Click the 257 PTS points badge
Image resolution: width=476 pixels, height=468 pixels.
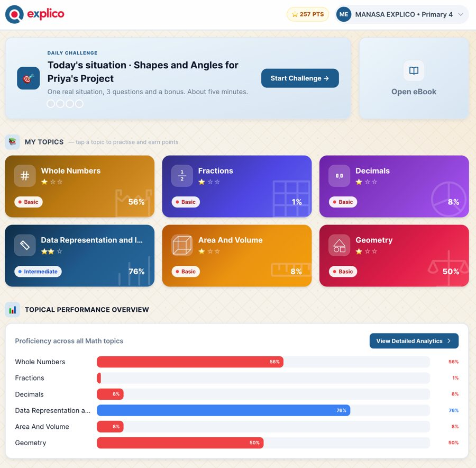(x=308, y=14)
